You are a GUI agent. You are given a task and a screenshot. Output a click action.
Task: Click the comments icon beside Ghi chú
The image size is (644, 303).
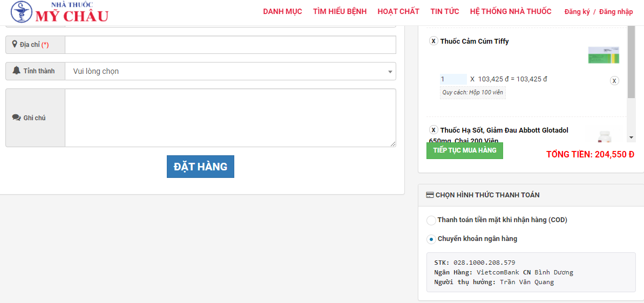click(16, 118)
